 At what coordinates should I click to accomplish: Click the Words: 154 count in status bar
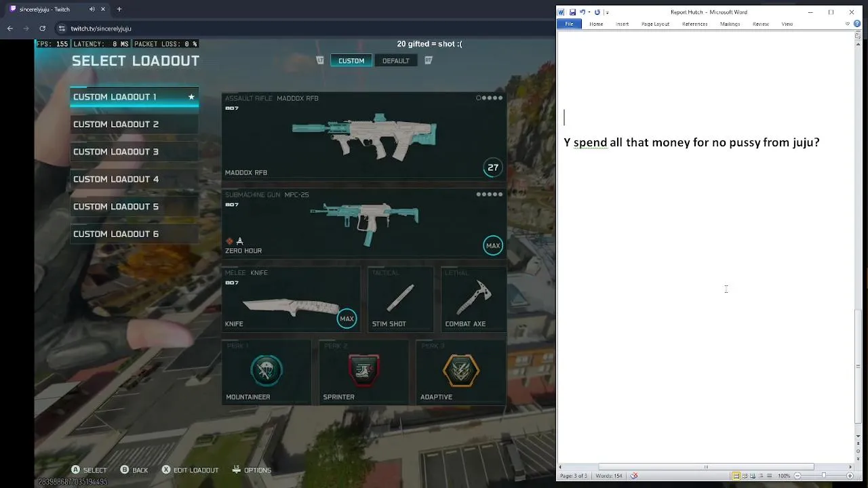[x=608, y=476]
